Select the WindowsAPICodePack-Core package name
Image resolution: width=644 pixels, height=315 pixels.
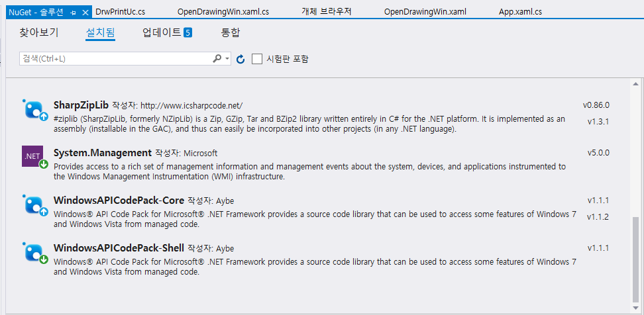click(119, 201)
